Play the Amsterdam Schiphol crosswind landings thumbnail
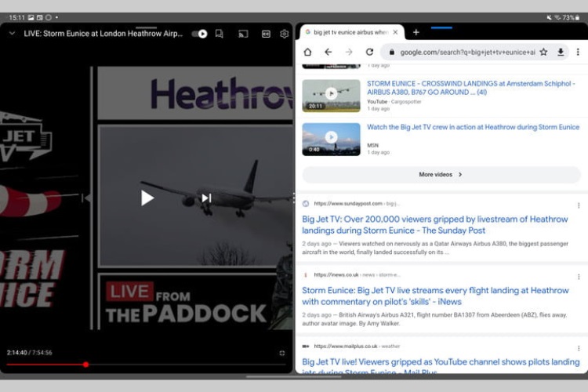Image resolution: width=588 pixels, height=392 pixels. tap(331, 96)
